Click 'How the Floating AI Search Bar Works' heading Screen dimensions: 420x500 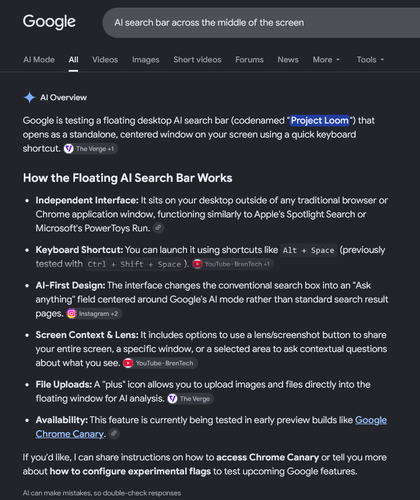click(x=128, y=178)
